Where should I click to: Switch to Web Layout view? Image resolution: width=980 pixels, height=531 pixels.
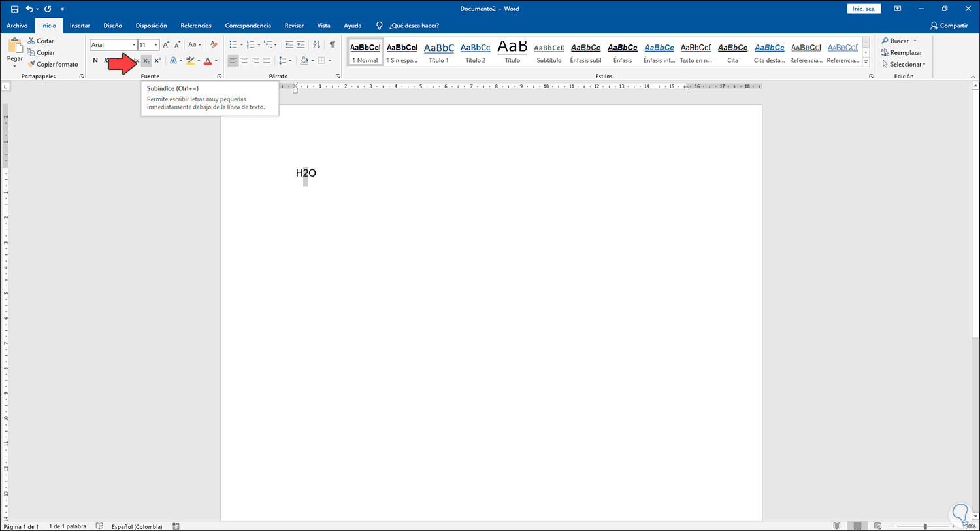pyautogui.click(x=877, y=526)
